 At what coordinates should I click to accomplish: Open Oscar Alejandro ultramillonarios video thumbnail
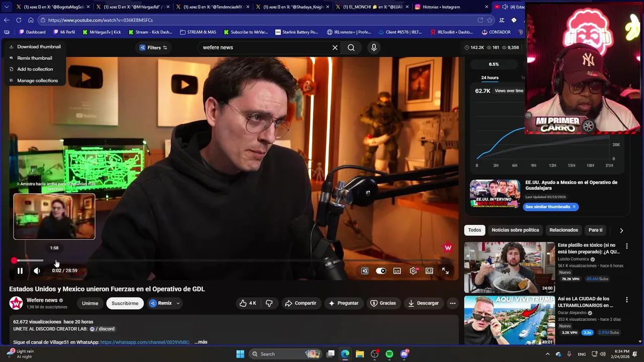[x=509, y=321]
